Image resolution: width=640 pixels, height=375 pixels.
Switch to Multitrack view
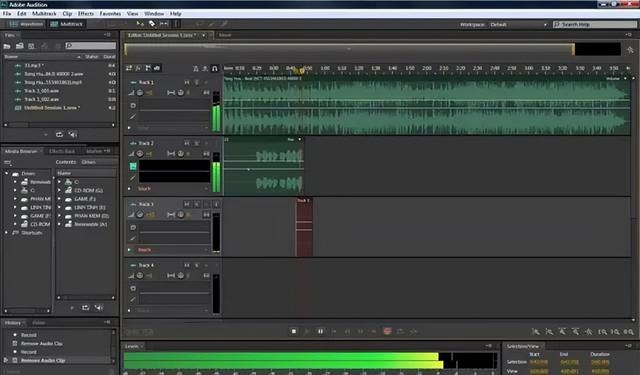[67, 24]
